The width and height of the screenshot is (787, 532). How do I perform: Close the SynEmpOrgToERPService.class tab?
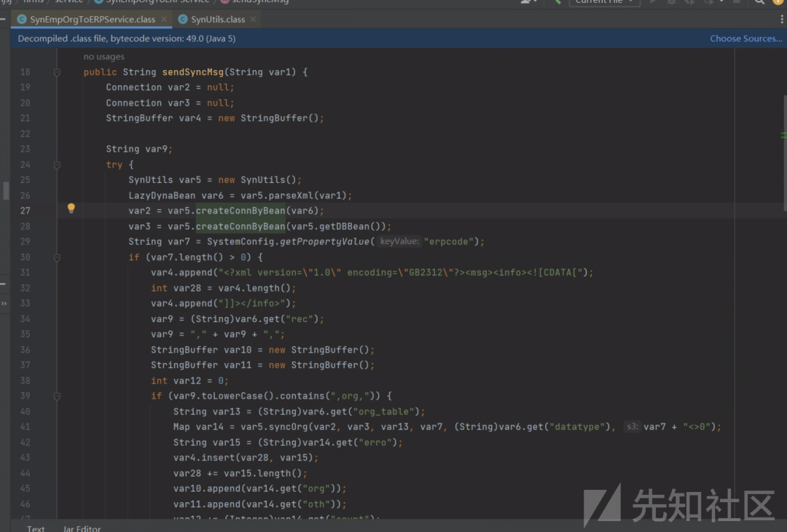tap(164, 19)
